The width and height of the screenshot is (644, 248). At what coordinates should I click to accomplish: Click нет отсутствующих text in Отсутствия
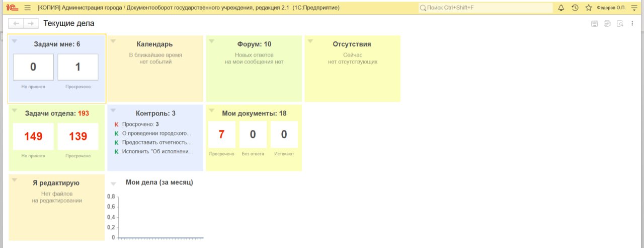tap(352, 62)
